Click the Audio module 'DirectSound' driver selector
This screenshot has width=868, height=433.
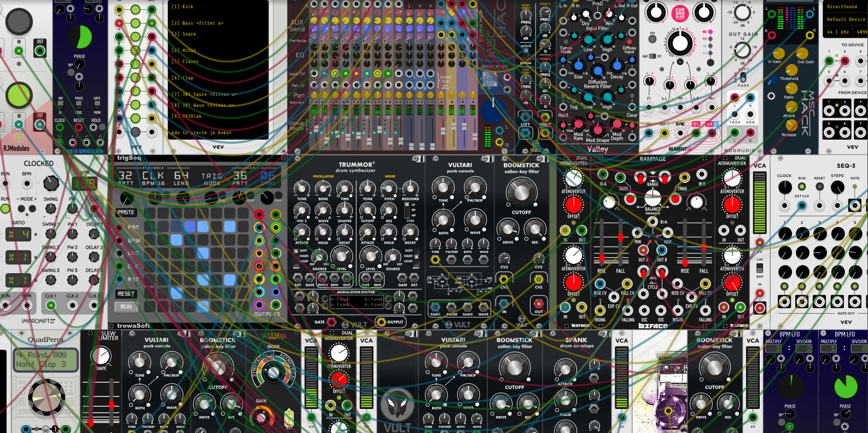click(846, 7)
